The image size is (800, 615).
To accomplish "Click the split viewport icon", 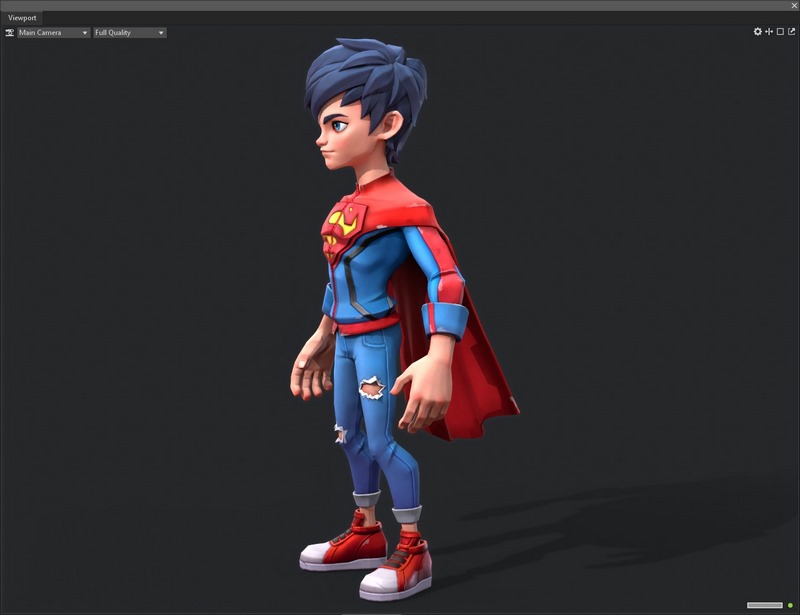I will (x=769, y=32).
